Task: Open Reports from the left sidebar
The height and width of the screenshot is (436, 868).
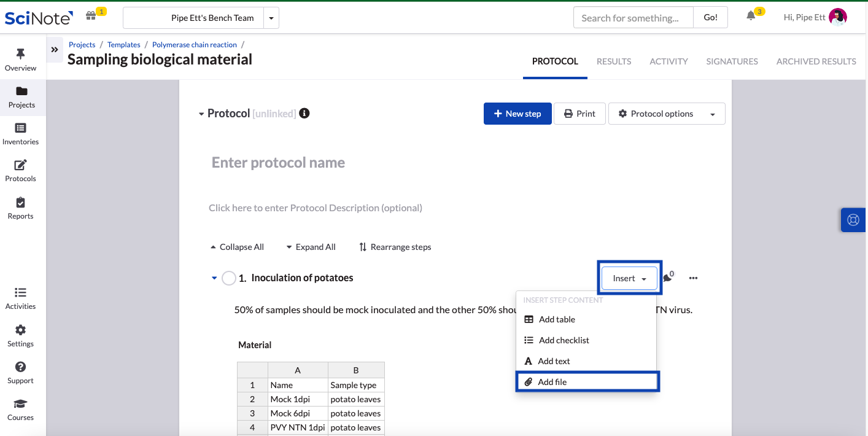Action: pyautogui.click(x=20, y=209)
